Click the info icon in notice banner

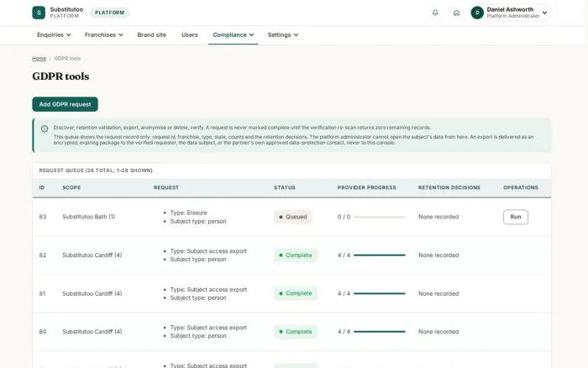pos(45,129)
